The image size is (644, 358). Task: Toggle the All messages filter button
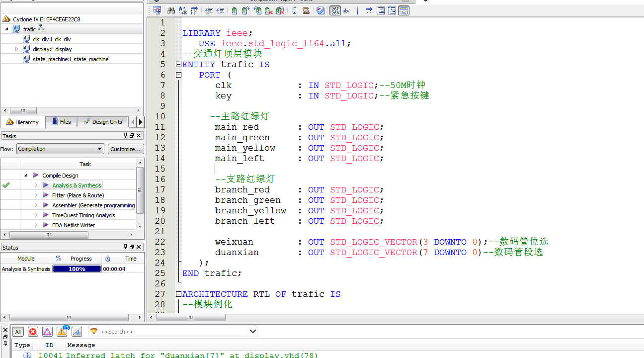pyautogui.click(x=18, y=332)
